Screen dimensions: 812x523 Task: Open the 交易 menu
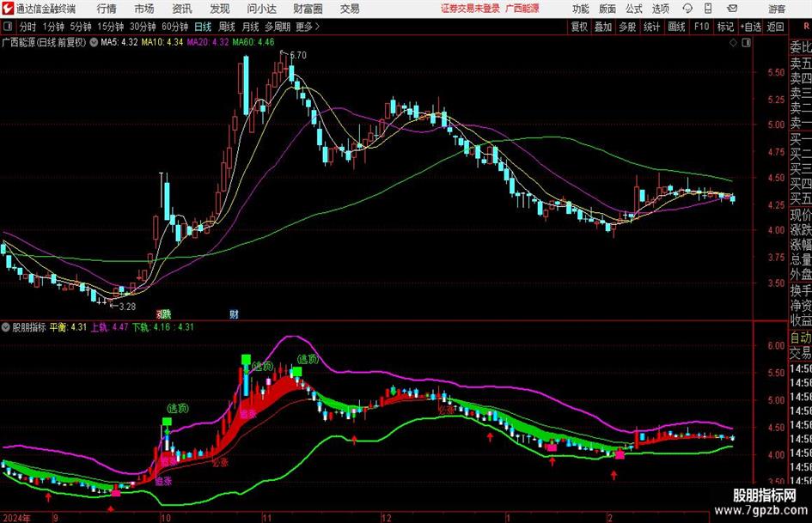click(x=350, y=9)
